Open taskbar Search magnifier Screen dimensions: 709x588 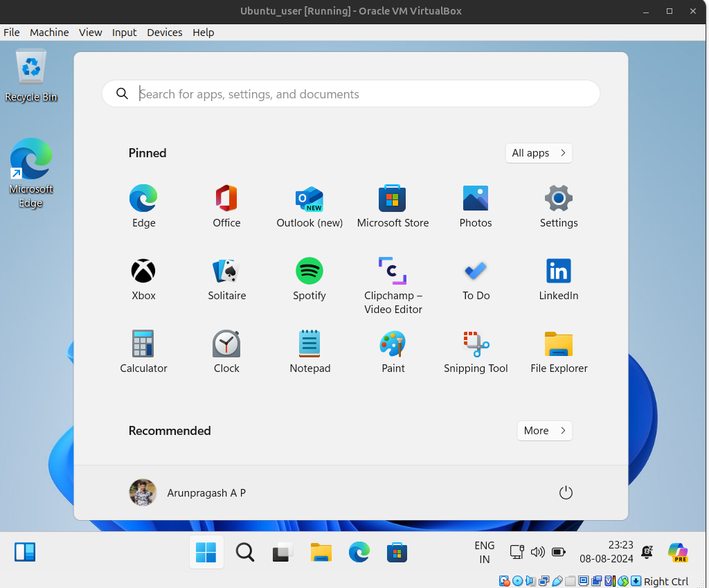pos(244,552)
